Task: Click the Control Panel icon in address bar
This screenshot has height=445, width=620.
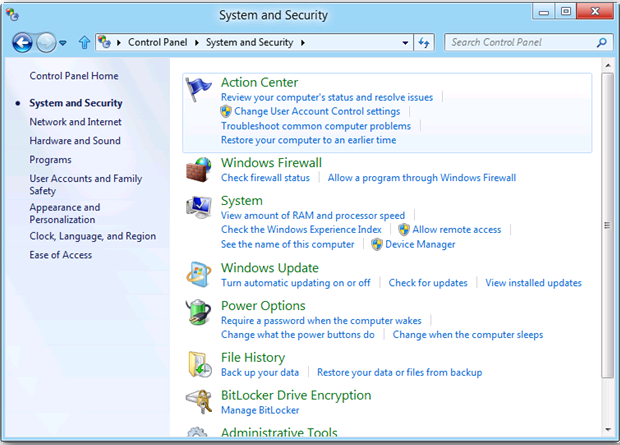Action: click(104, 42)
